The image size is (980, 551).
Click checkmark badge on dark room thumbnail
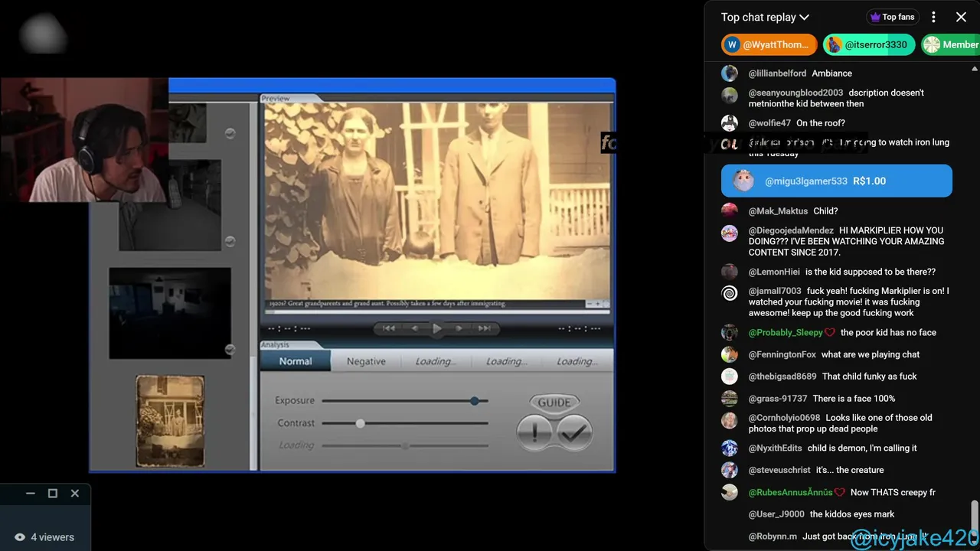[x=230, y=350]
